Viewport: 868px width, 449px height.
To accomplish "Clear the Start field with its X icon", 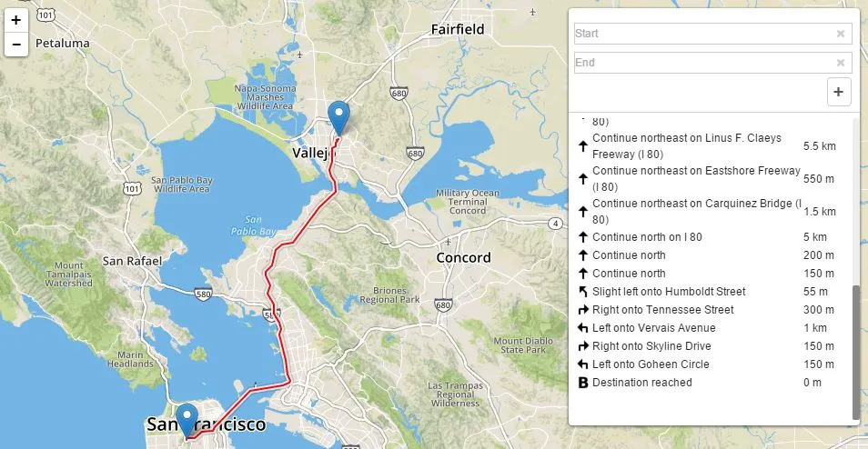I will (841, 34).
